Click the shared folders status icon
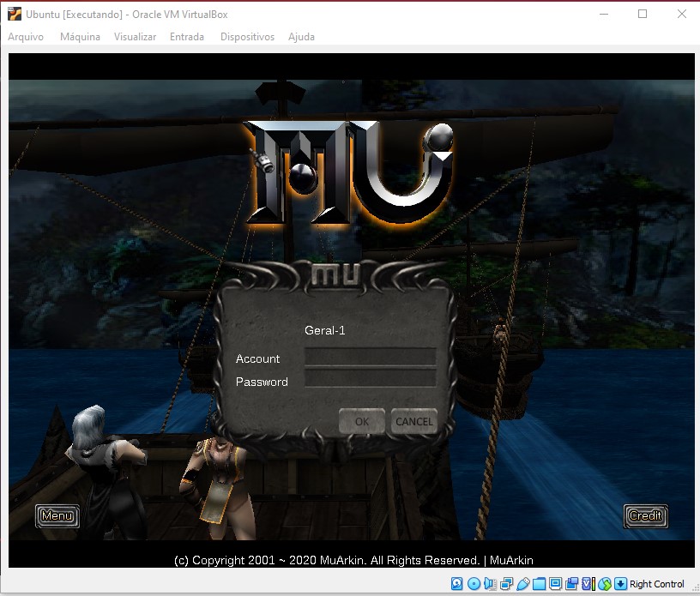This screenshot has height=596, width=700. tap(539, 583)
